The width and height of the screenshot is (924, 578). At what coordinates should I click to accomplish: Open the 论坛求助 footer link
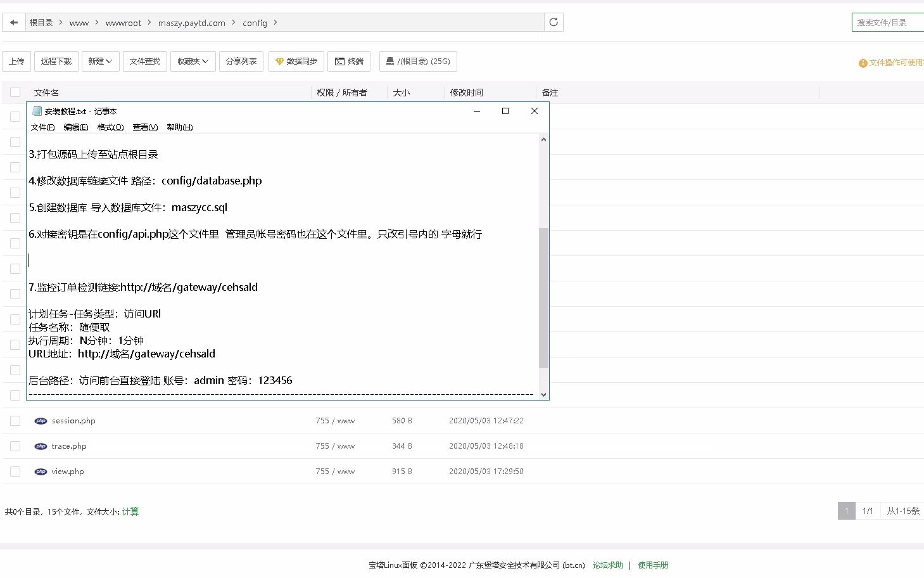[608, 565]
